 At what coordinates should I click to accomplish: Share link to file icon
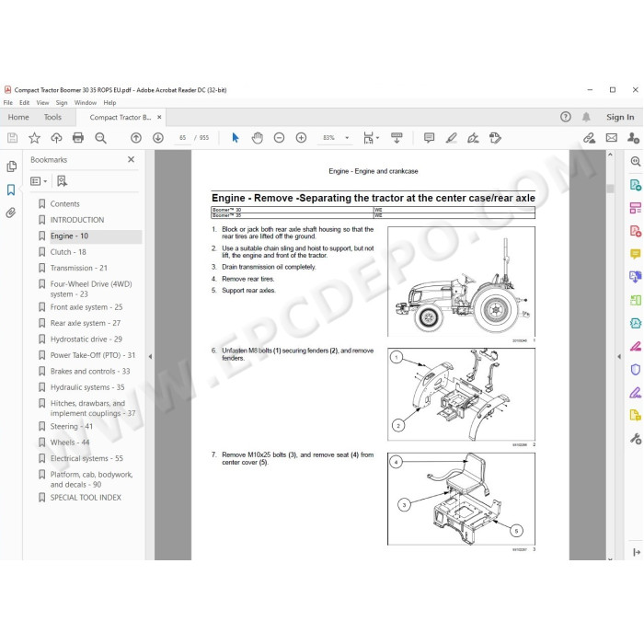click(x=590, y=138)
